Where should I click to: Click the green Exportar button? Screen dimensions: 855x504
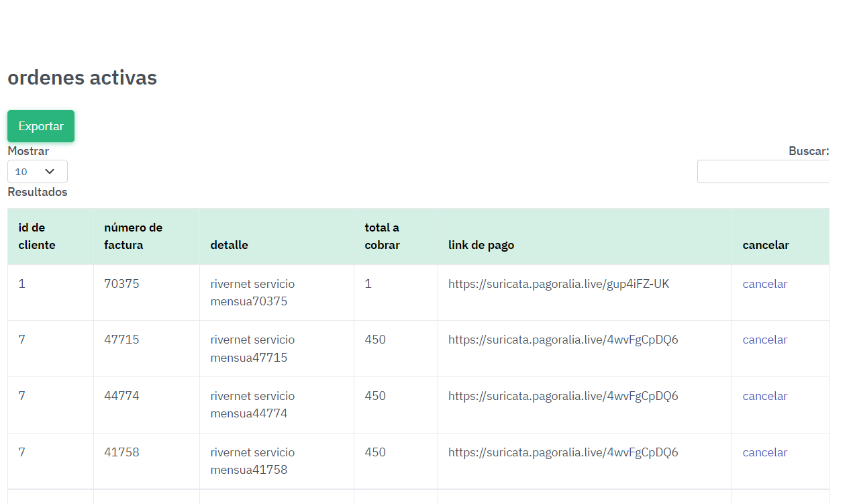pyautogui.click(x=41, y=126)
